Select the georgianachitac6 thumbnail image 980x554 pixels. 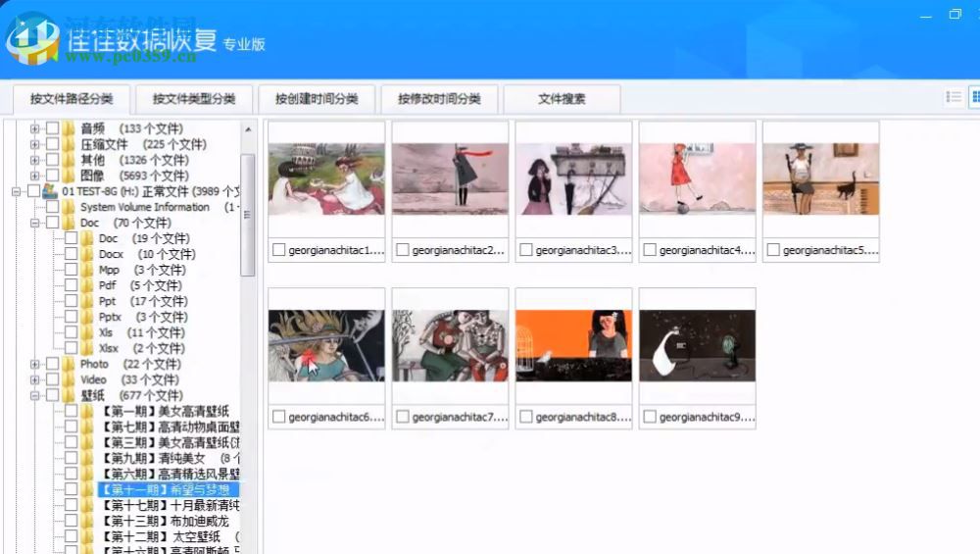click(x=326, y=346)
